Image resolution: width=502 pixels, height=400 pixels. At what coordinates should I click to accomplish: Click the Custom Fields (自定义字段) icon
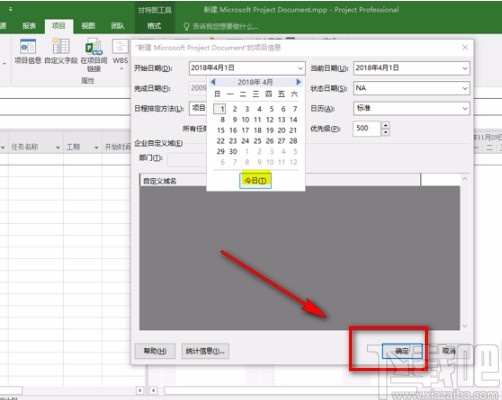click(61, 51)
